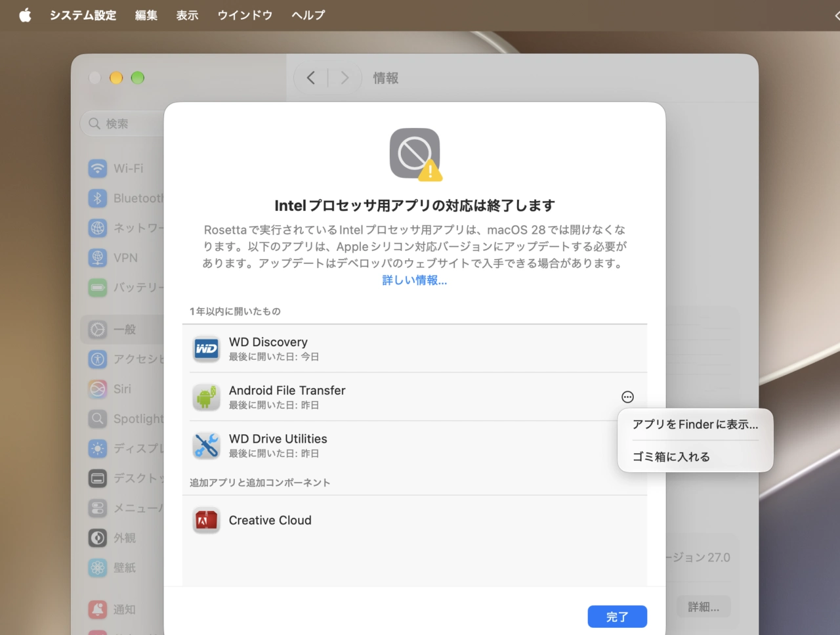Click the ディスプレイ sidebar icon
Image resolution: width=840 pixels, height=635 pixels.
(98, 449)
